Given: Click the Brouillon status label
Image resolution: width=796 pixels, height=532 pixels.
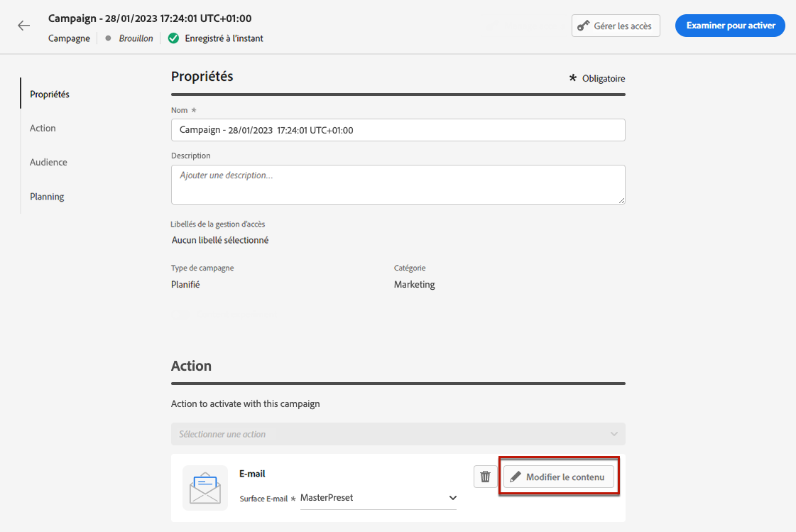Looking at the screenshot, I should [x=136, y=38].
